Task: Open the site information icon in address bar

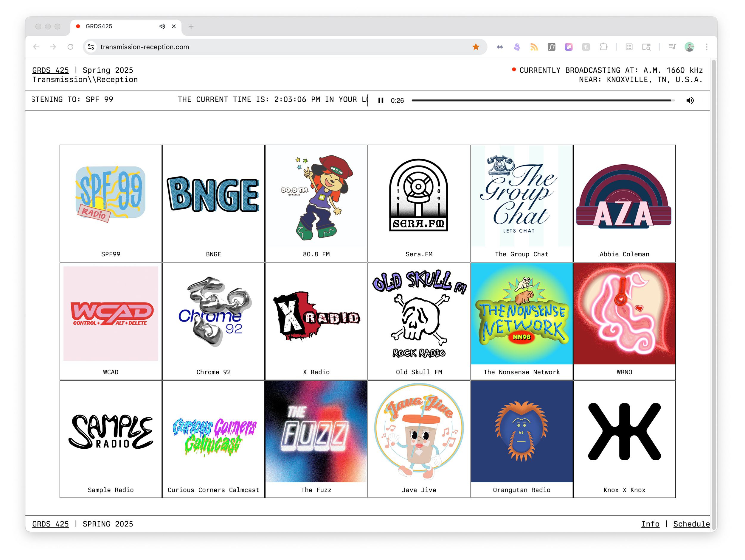Action: click(x=91, y=47)
